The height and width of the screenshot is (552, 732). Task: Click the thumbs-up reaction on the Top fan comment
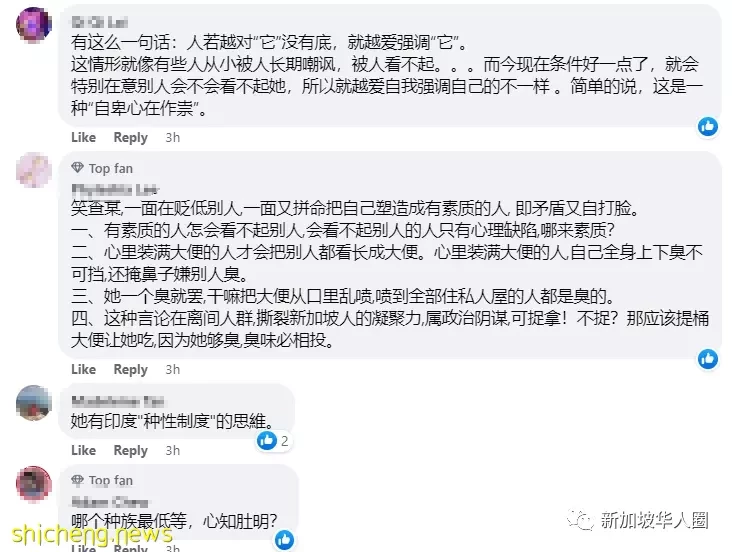[x=708, y=359]
